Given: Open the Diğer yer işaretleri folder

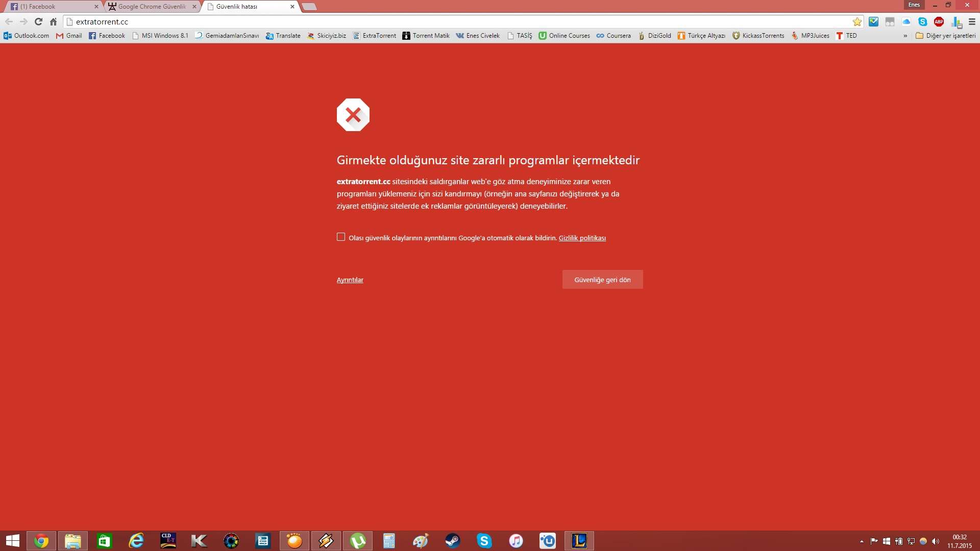Looking at the screenshot, I should 945,36.
